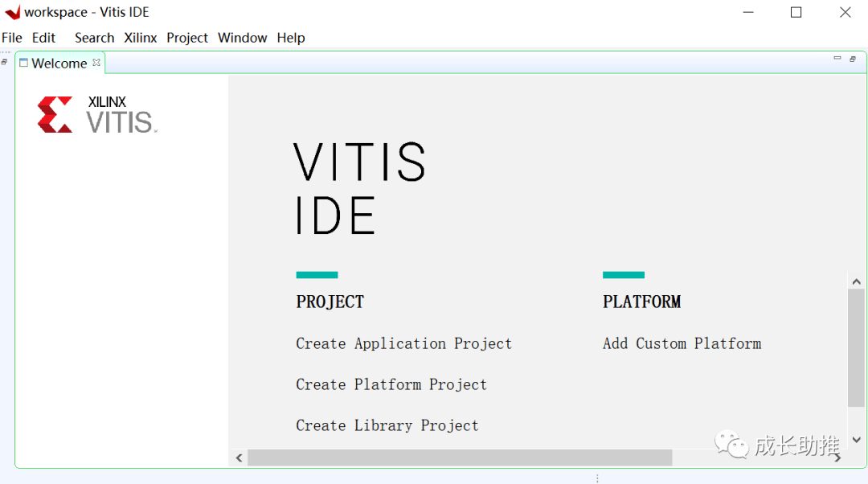Open Create Platform Project
868x484 pixels.
(391, 384)
